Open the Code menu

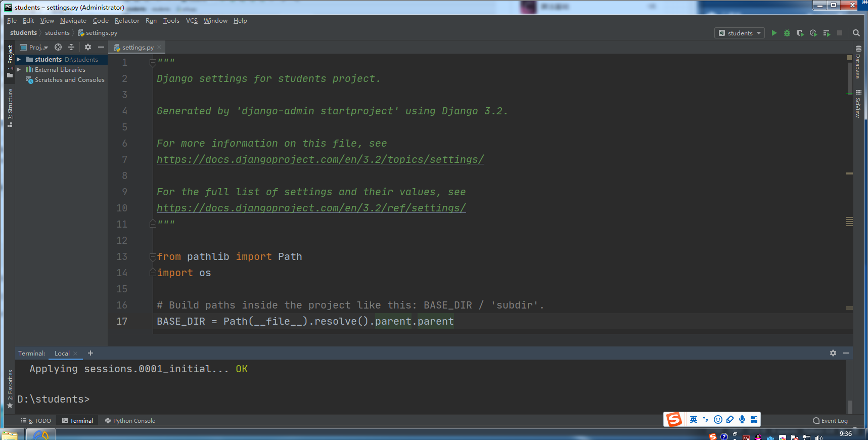tap(101, 21)
